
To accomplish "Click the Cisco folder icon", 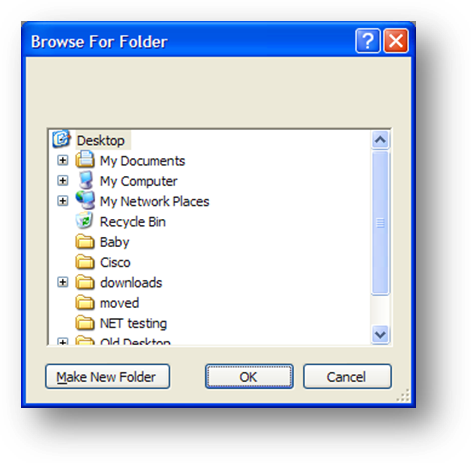I will (85, 262).
